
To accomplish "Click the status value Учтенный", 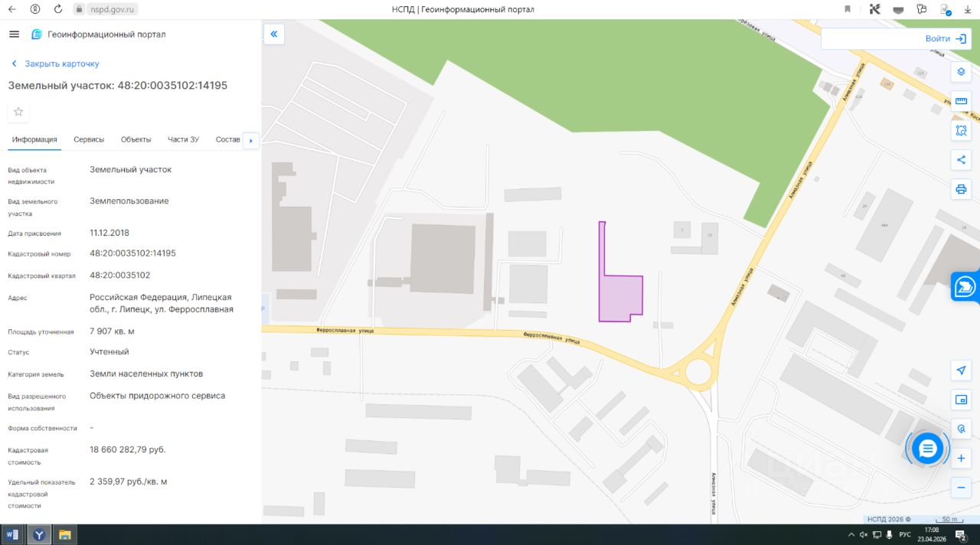I will pos(109,352).
